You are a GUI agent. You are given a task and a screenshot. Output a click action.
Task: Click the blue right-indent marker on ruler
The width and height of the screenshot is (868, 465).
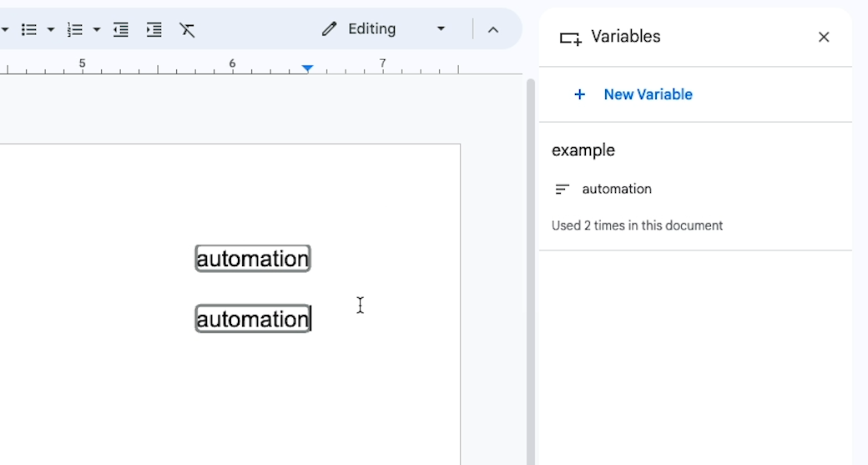(308, 68)
